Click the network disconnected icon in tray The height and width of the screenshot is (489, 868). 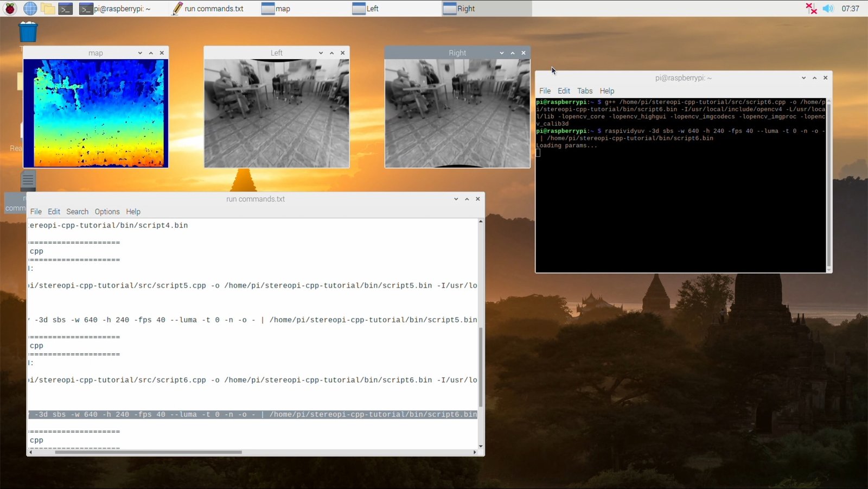click(x=811, y=8)
